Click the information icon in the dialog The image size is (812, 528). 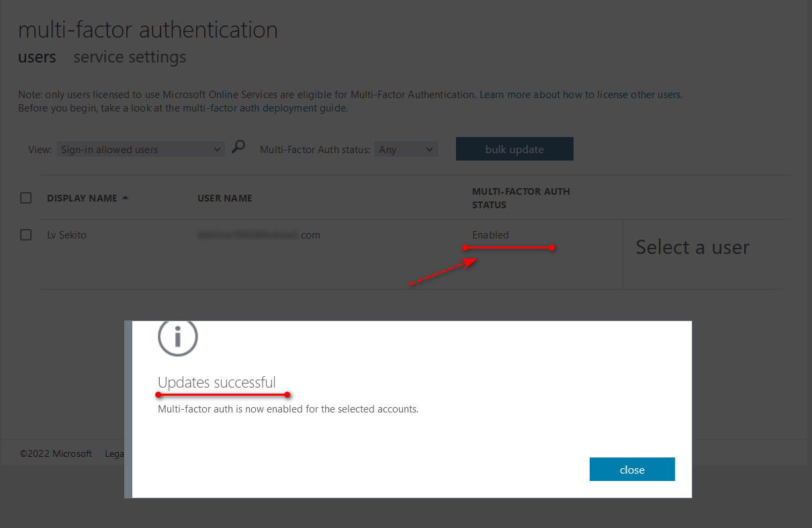pos(177,337)
